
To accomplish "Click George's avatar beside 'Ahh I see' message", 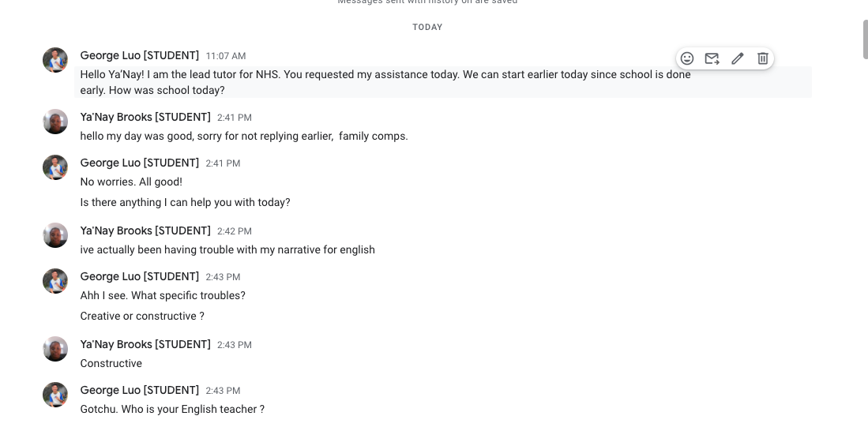I will pyautogui.click(x=55, y=281).
